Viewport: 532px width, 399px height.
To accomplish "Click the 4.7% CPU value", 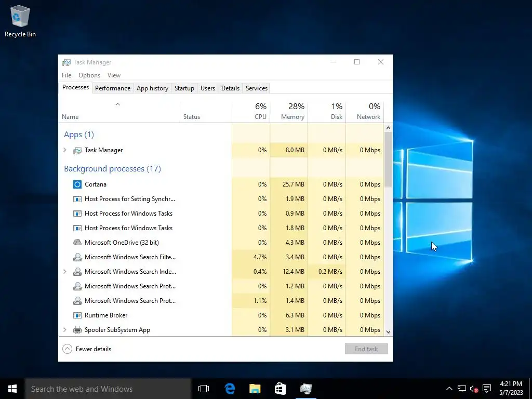I will pyautogui.click(x=260, y=257).
